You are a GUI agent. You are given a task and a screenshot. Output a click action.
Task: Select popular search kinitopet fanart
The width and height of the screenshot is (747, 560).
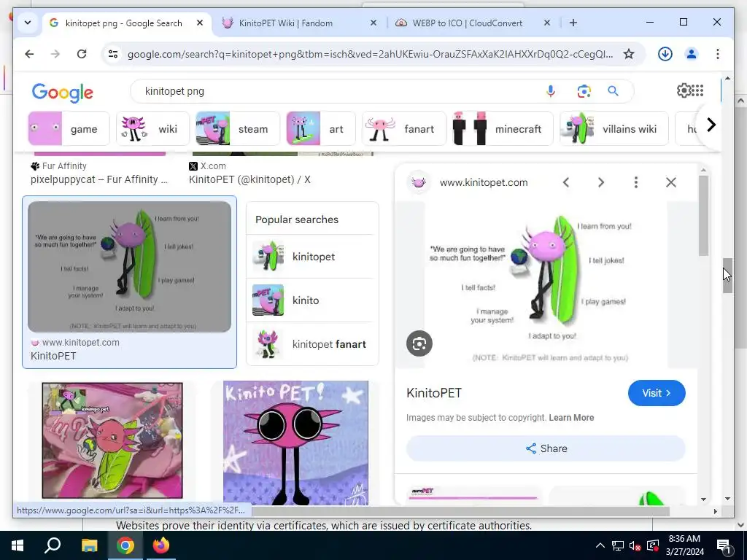click(312, 344)
